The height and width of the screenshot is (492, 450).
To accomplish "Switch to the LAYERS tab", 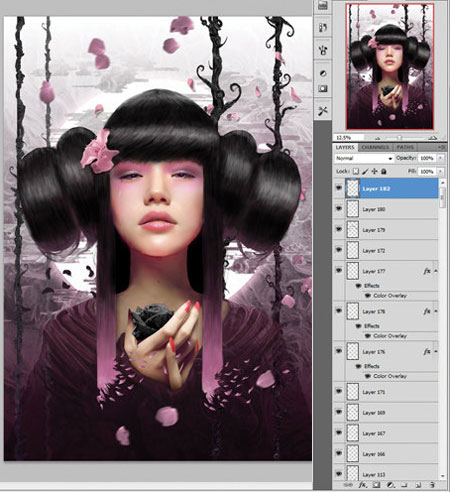I will (x=345, y=147).
